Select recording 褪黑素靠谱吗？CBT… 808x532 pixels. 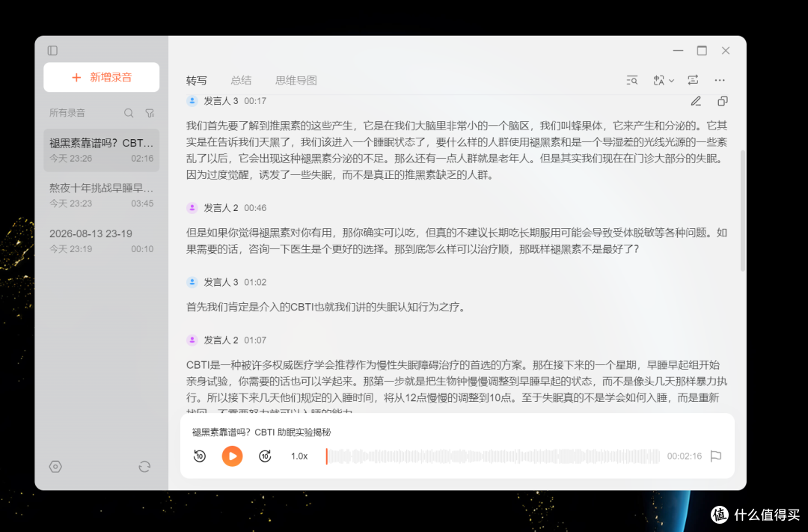pos(102,150)
